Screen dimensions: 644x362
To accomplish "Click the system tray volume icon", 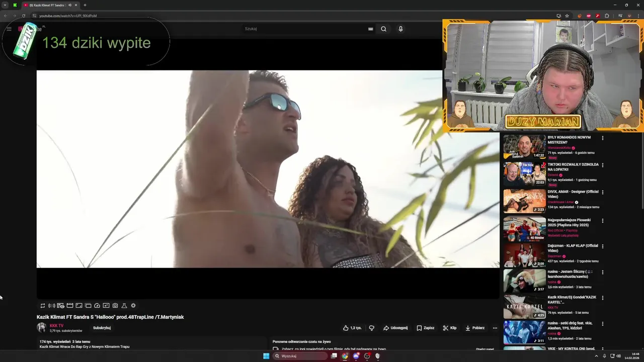I will point(618,356).
